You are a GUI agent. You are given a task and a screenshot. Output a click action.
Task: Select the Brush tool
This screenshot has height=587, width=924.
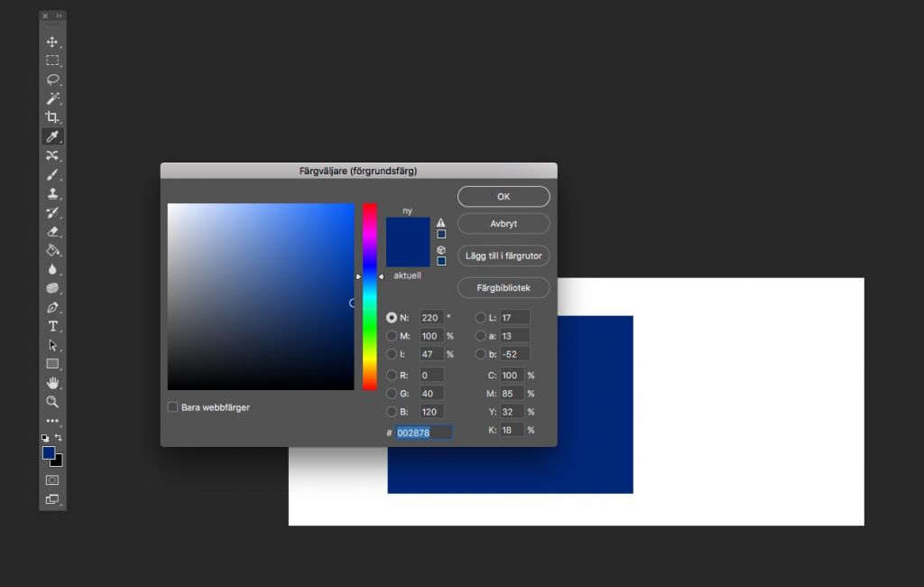pyautogui.click(x=52, y=174)
